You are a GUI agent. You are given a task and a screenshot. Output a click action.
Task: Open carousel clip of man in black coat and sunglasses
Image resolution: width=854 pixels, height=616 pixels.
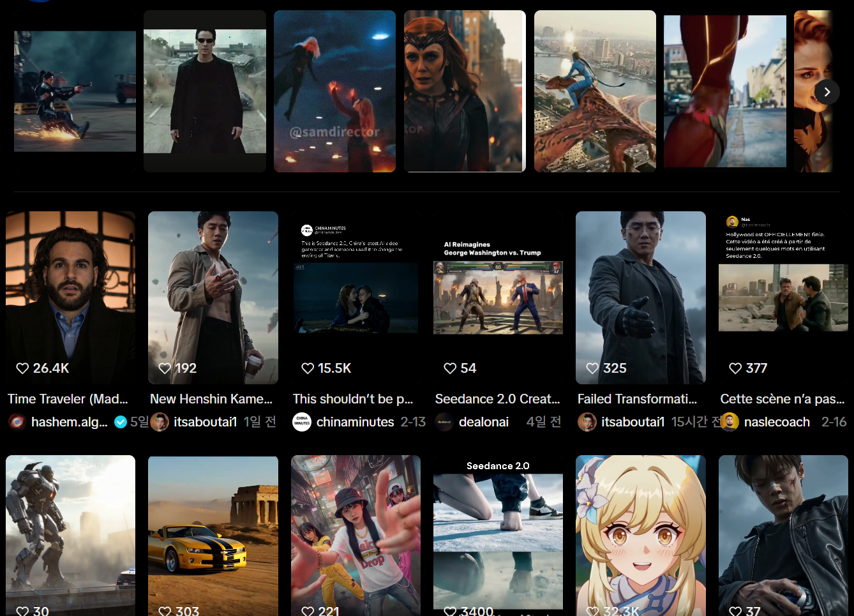pos(205,91)
